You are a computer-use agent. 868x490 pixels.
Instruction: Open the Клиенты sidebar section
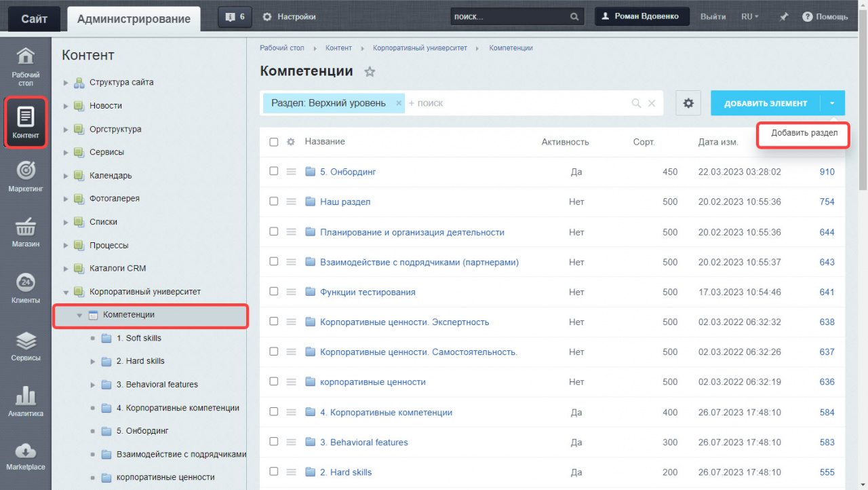(25, 288)
